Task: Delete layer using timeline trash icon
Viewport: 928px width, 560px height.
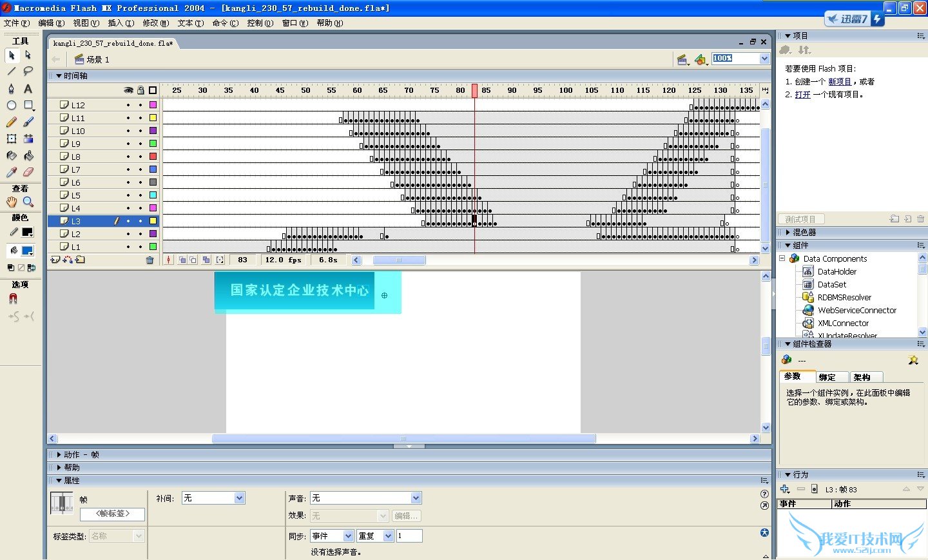Action: [x=150, y=260]
